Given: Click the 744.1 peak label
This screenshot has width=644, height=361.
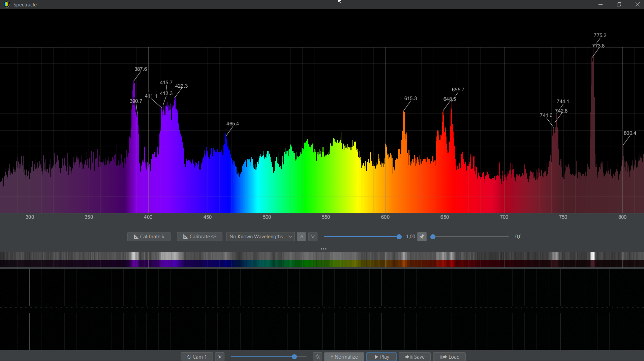Looking at the screenshot, I should coord(563,101).
